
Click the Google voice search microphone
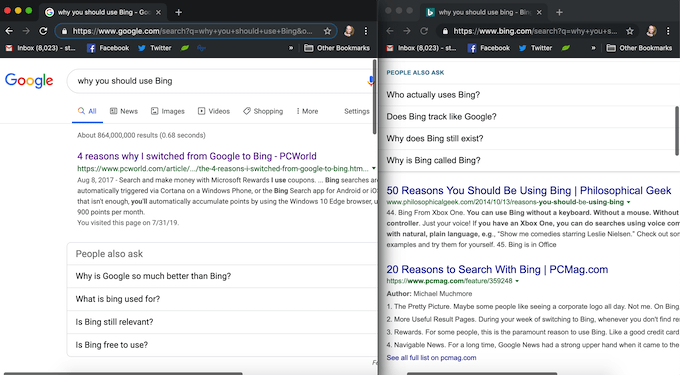pyautogui.click(x=370, y=81)
